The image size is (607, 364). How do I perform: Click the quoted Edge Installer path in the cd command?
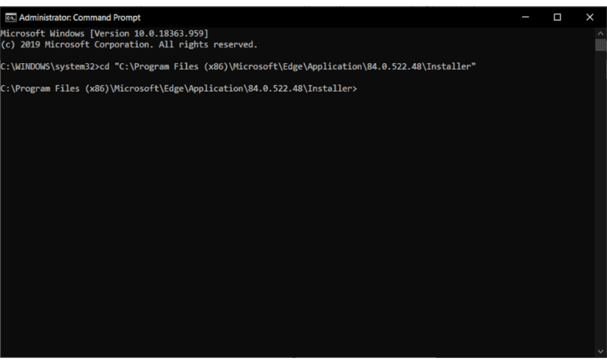pyautogui.click(x=297, y=67)
